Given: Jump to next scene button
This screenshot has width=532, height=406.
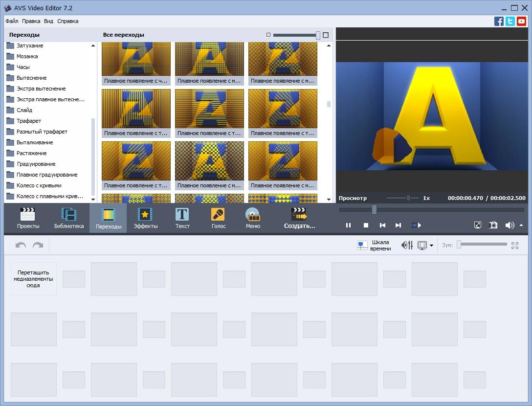Looking at the screenshot, I should (x=416, y=226).
